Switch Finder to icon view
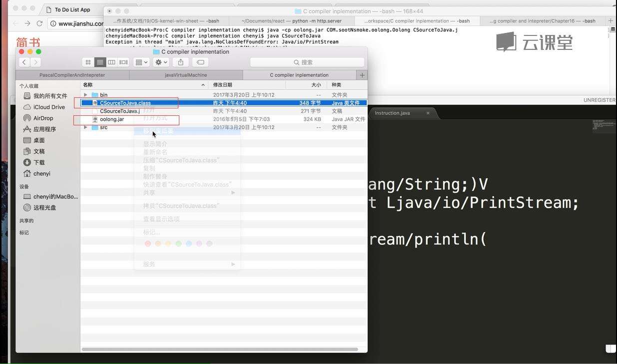617x364 pixels. pos(88,62)
